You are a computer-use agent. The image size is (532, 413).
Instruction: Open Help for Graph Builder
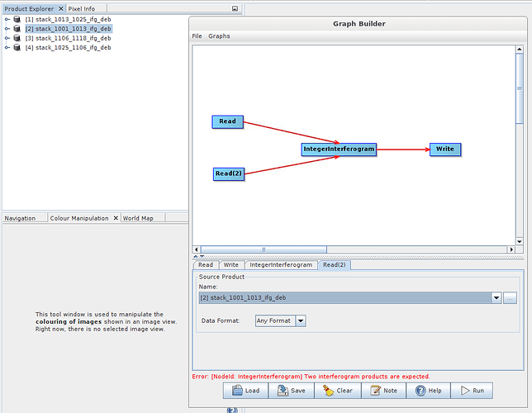pos(429,391)
